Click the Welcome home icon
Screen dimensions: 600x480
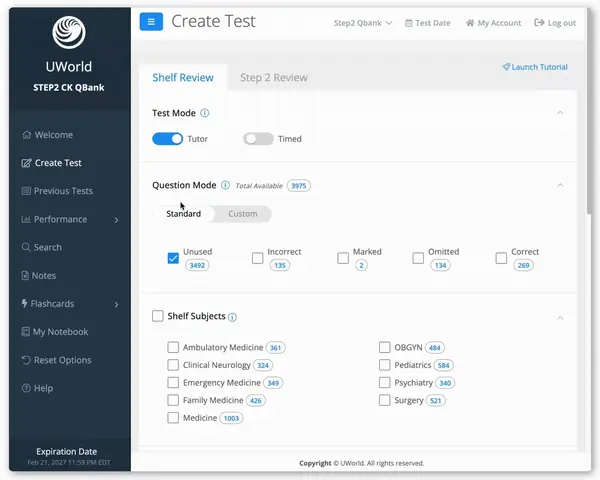pos(26,135)
